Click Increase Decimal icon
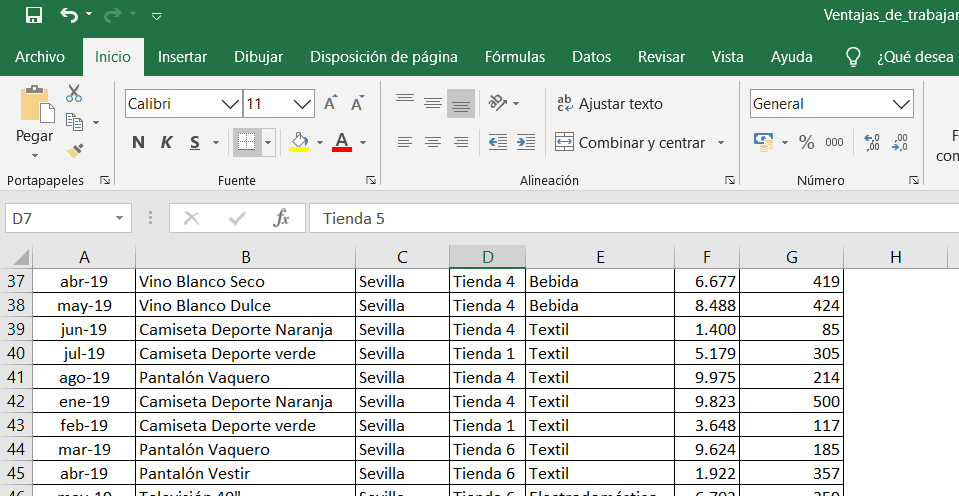This screenshot has height=496, width=959. point(872,143)
